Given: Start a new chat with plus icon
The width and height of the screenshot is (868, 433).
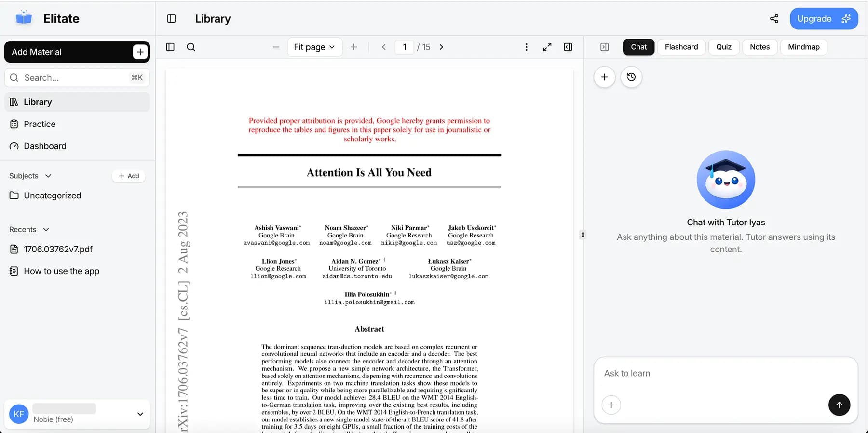Looking at the screenshot, I should click(604, 77).
